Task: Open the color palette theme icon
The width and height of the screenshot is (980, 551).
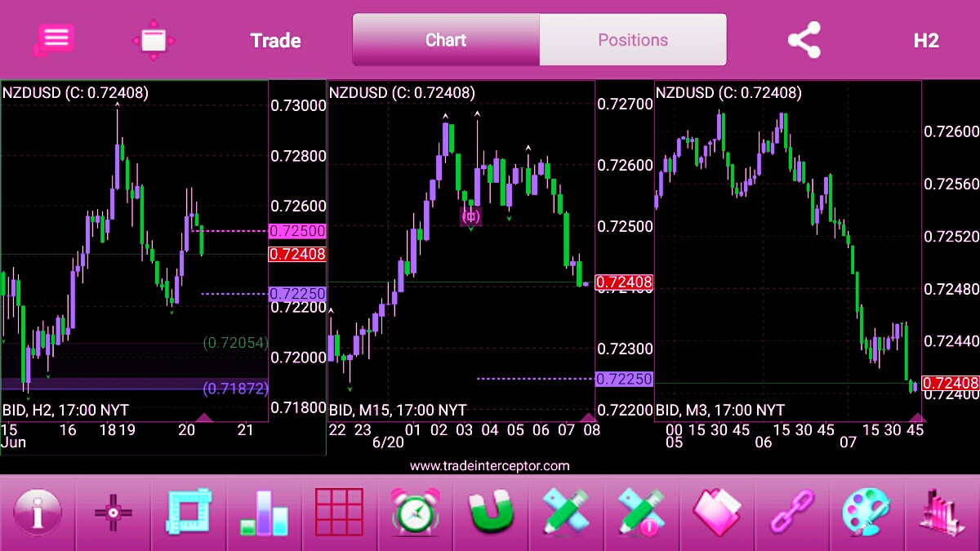Action: pos(867,513)
